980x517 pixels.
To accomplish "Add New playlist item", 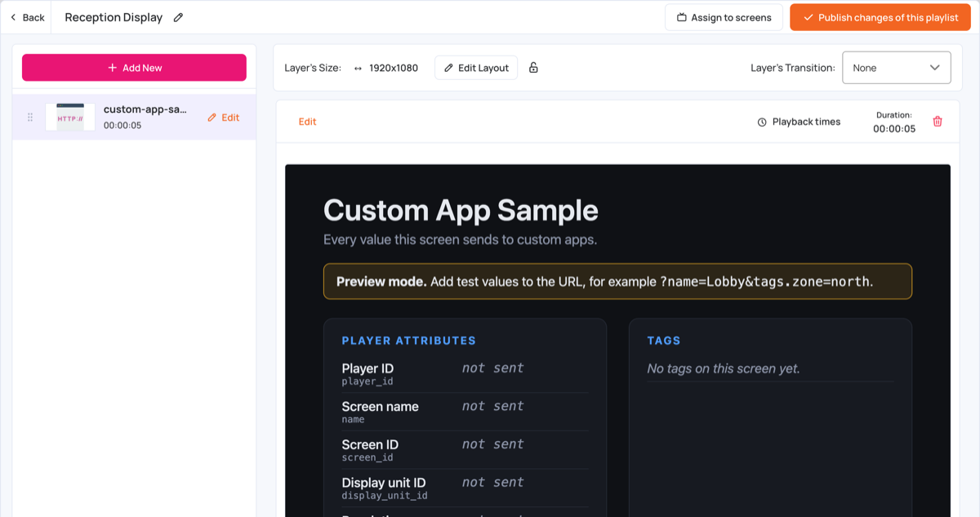I will tap(134, 68).
